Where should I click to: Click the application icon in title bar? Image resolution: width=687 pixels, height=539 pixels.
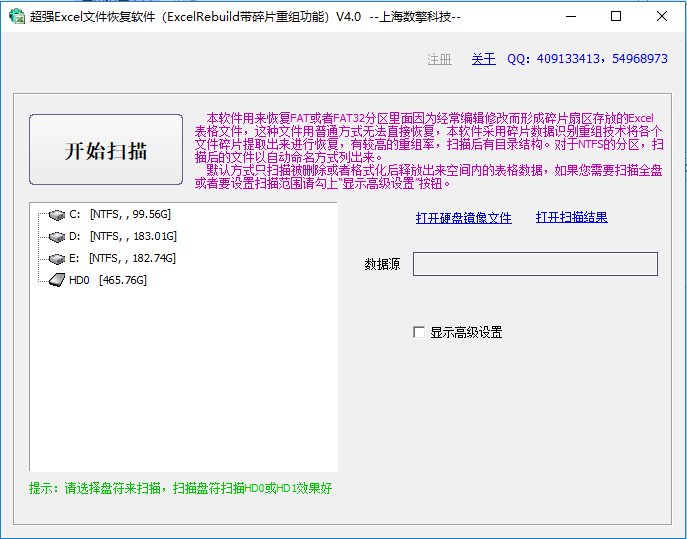(x=17, y=16)
